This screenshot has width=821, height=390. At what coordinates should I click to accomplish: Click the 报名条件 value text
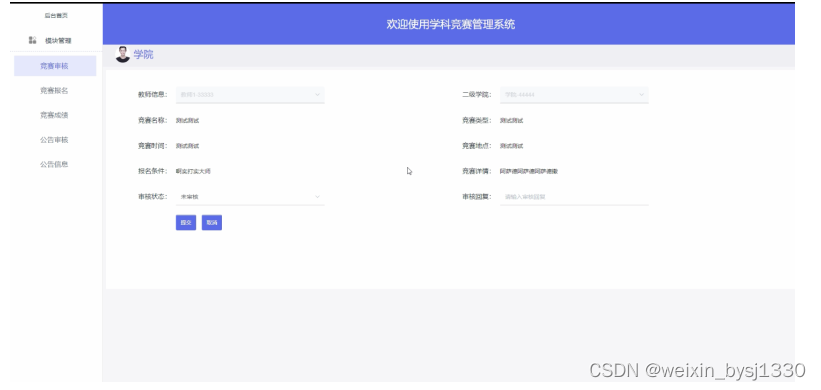tap(193, 171)
